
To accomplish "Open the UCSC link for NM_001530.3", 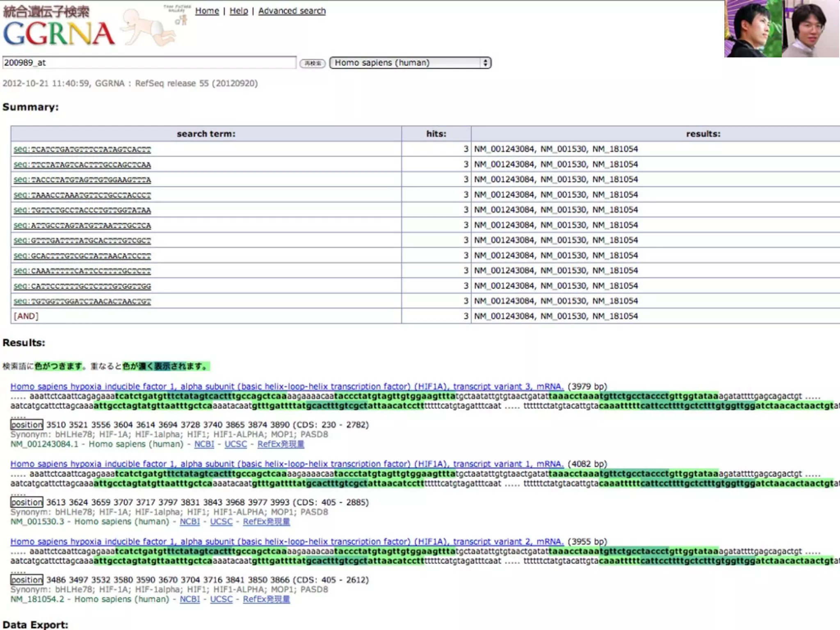I will (221, 522).
